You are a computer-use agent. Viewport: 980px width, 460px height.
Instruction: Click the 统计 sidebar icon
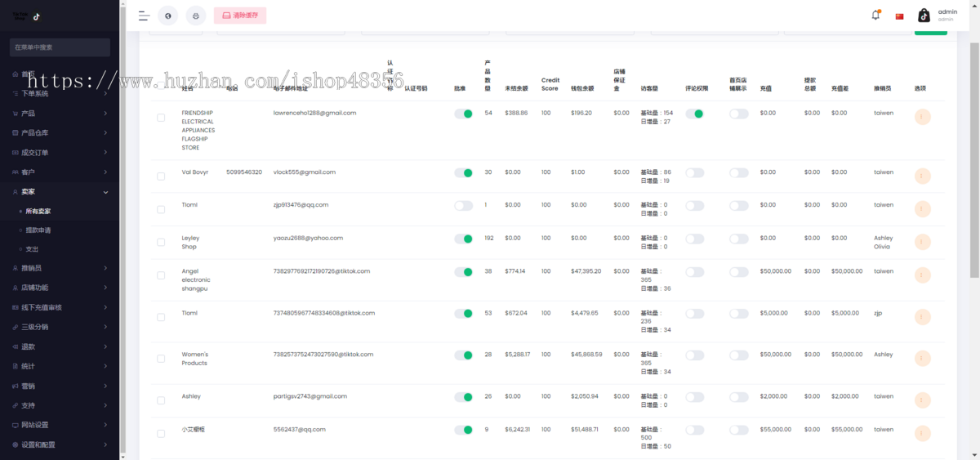click(x=16, y=366)
